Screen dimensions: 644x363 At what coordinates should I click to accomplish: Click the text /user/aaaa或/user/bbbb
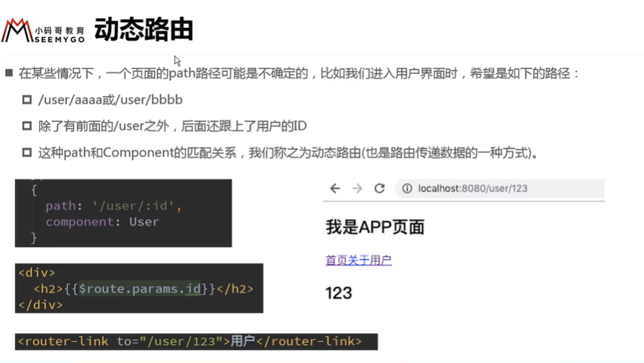[110, 100]
